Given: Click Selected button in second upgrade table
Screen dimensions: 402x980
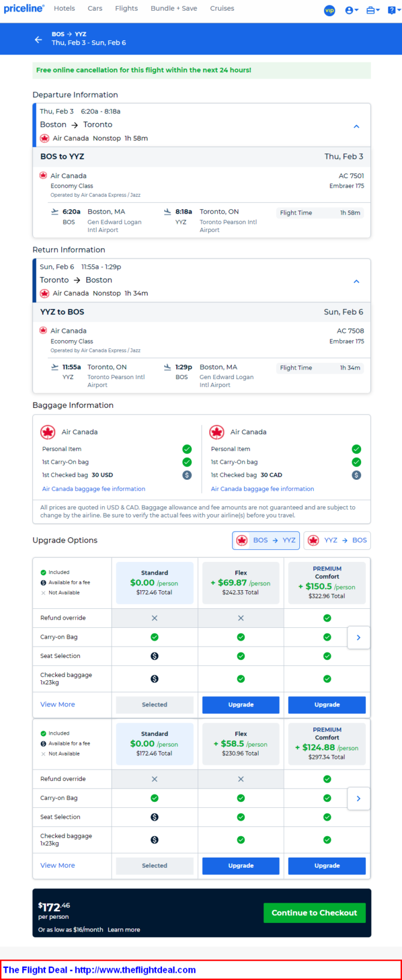Looking at the screenshot, I should [x=155, y=865].
